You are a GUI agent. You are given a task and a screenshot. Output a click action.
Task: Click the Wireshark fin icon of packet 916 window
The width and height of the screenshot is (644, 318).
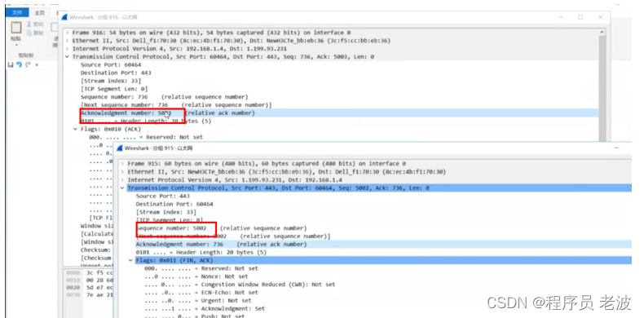(x=64, y=17)
